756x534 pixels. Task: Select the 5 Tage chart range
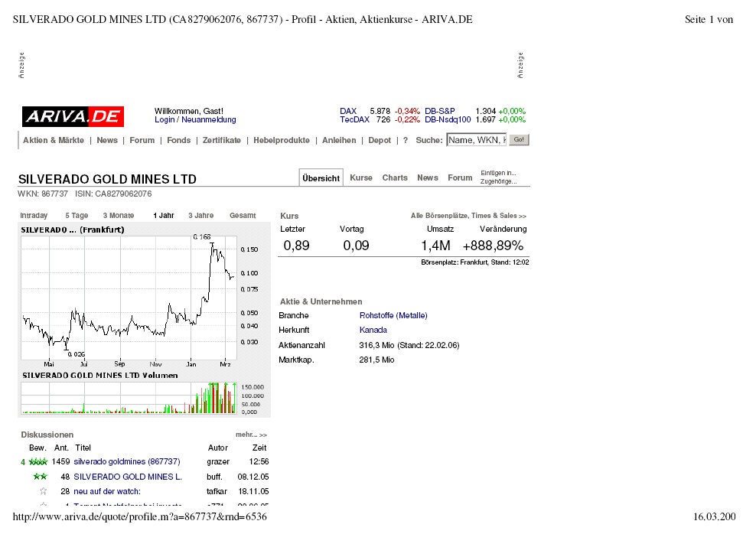pyautogui.click(x=77, y=216)
